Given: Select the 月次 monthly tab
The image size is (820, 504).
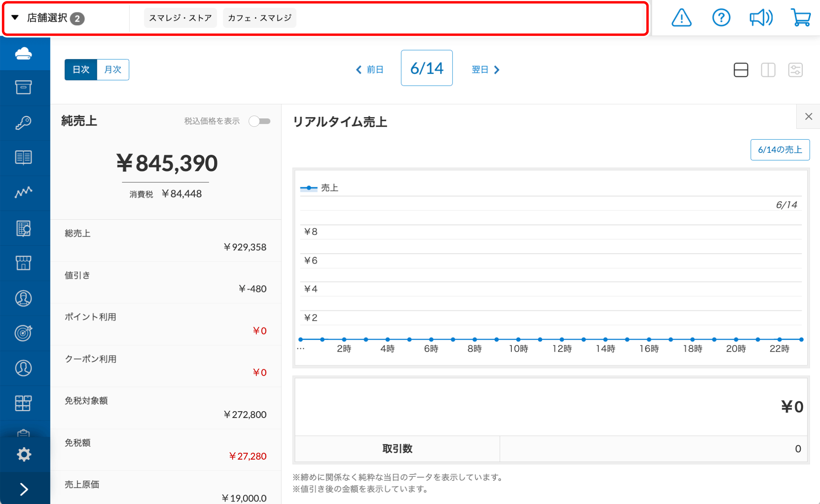Looking at the screenshot, I should tap(113, 70).
